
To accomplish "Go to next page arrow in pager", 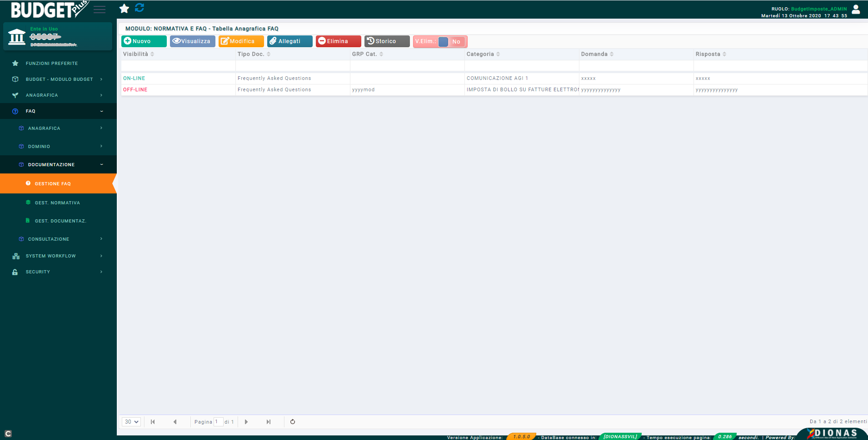I will 246,422.
